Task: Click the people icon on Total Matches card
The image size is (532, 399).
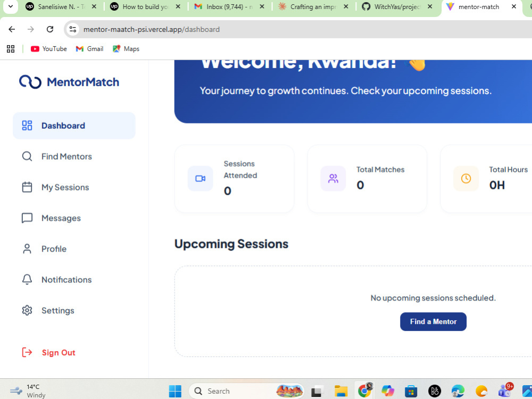Action: point(333,178)
